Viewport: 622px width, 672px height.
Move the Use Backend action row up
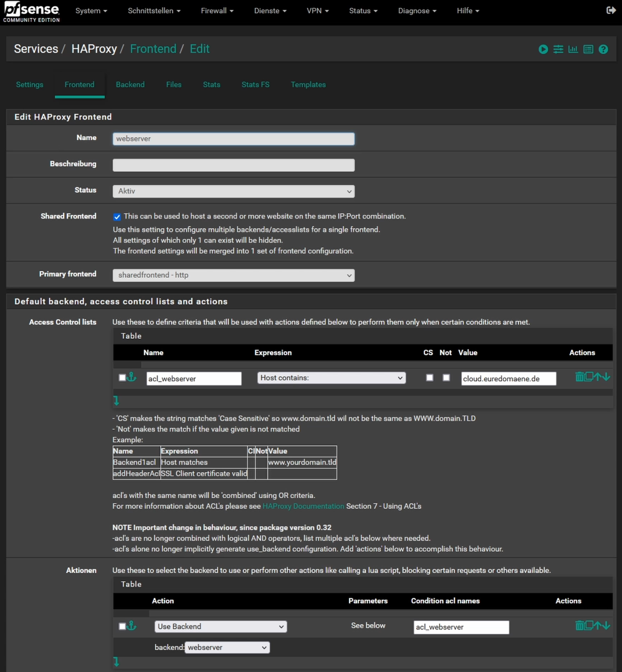(x=598, y=625)
